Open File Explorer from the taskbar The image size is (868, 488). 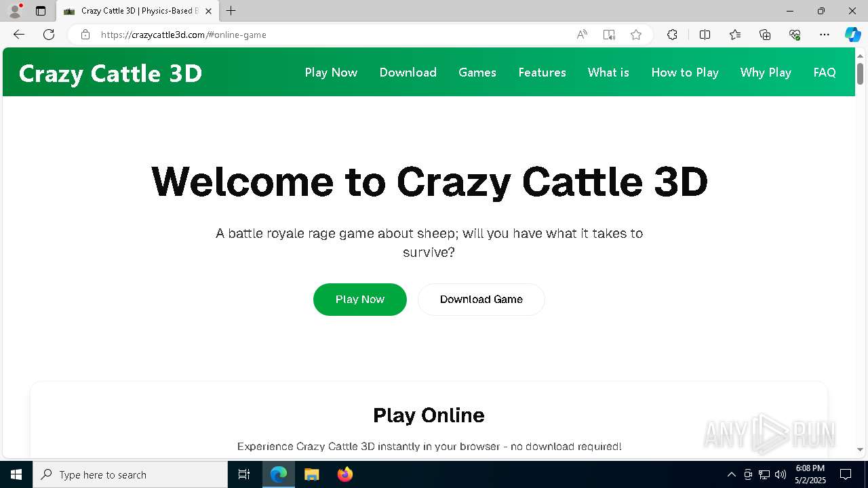tap(311, 474)
